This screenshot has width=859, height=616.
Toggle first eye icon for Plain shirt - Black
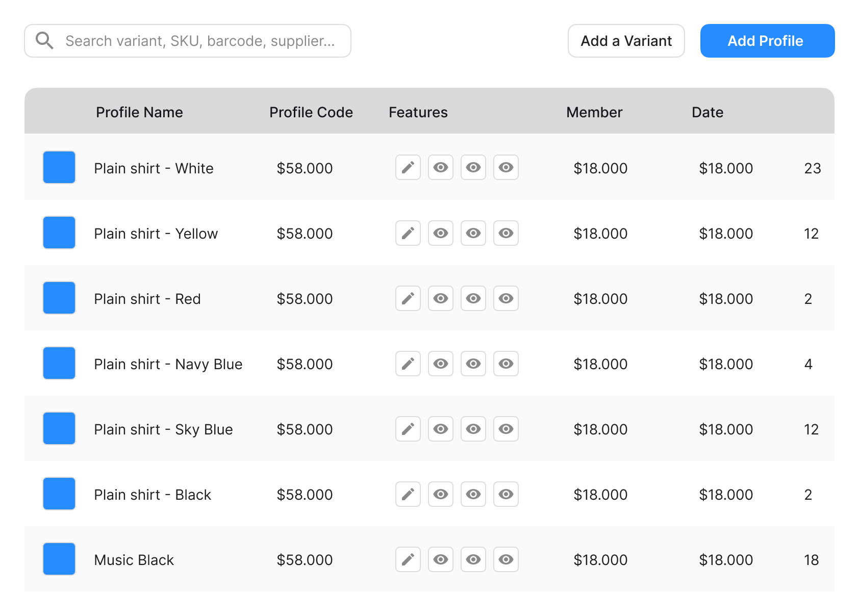tap(440, 494)
